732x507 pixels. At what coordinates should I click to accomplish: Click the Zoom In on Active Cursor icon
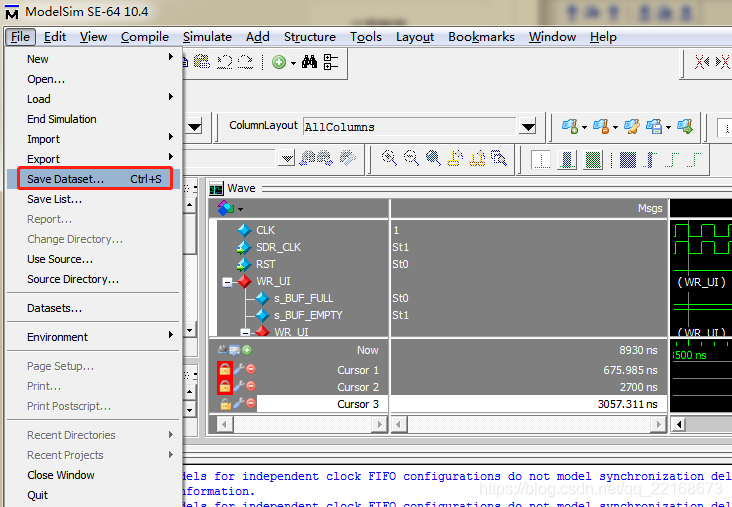coord(455,158)
